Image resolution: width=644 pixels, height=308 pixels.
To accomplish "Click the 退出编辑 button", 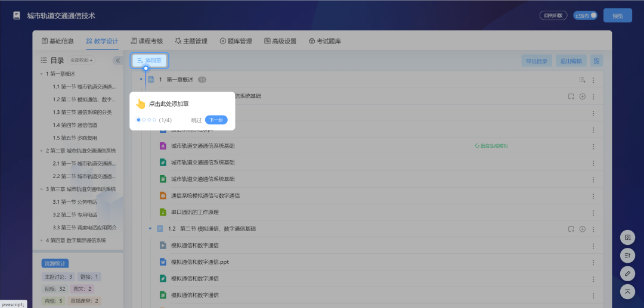I will tap(571, 61).
